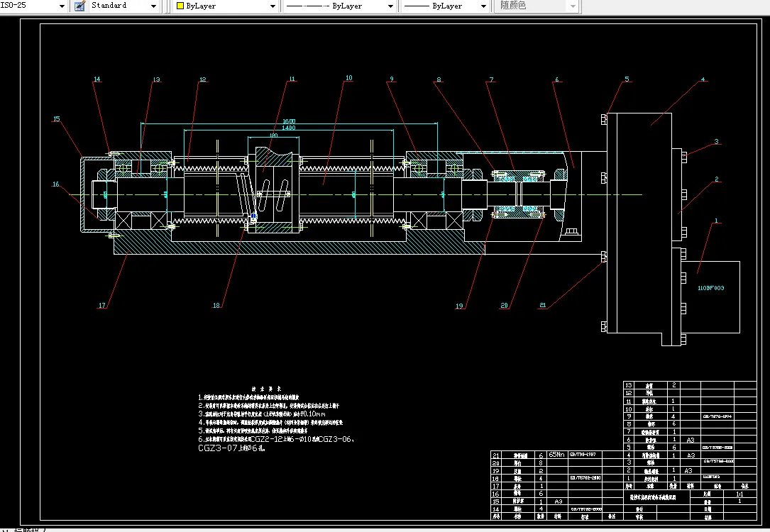Select the 1400 dimension text

pos(289,128)
